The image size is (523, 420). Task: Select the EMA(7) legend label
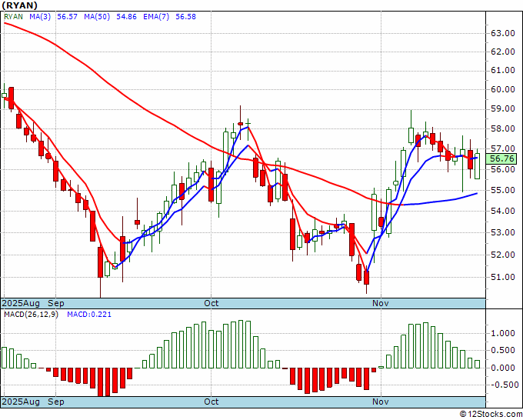(x=156, y=17)
